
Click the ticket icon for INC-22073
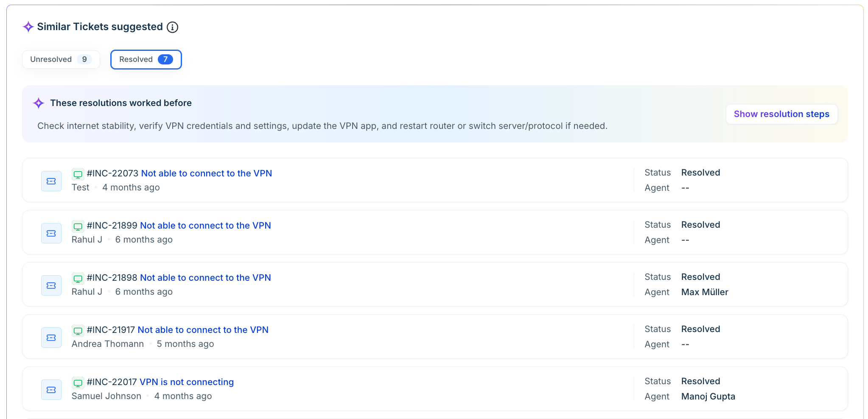click(51, 181)
